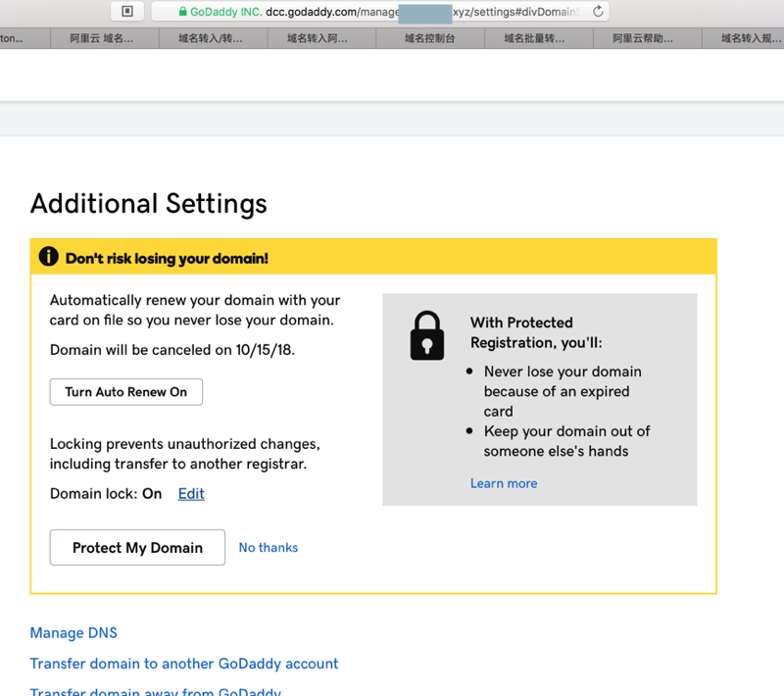Open the 域名批量转 browser tab
This screenshot has height=696, width=784.
point(534,39)
